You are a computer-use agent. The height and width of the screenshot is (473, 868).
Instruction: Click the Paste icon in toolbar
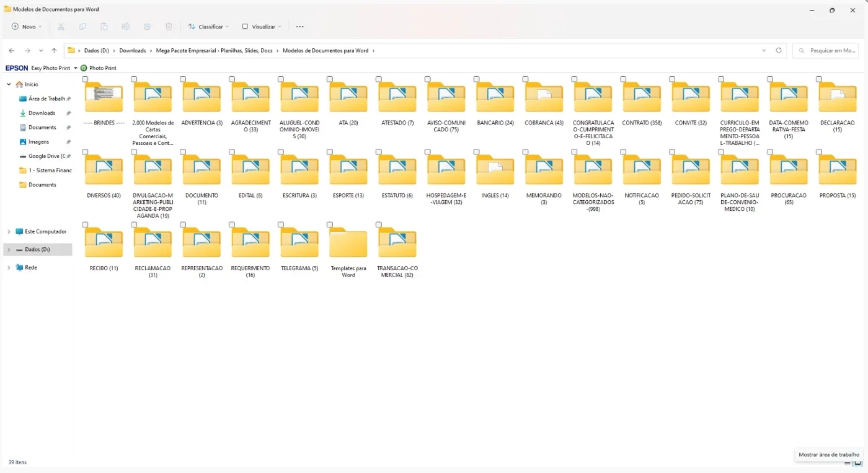click(x=104, y=27)
